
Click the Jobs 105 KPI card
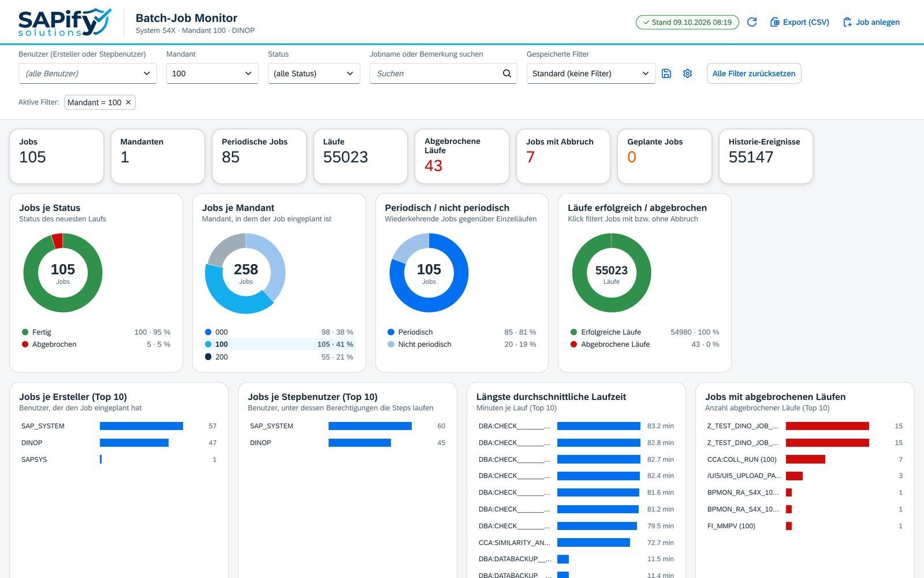(x=57, y=156)
